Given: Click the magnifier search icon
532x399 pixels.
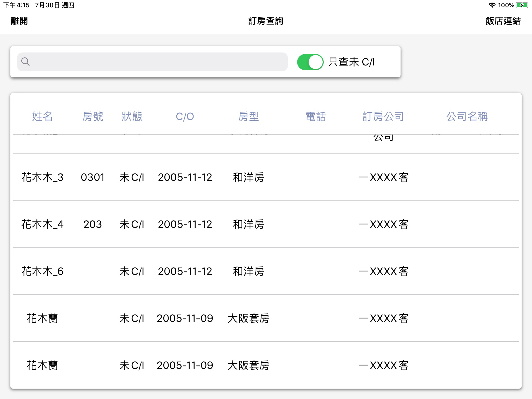Looking at the screenshot, I should pyautogui.click(x=25, y=62).
